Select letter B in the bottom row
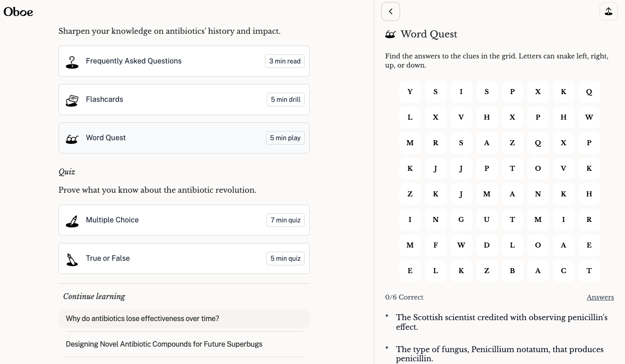Viewport: 625px width, 364px height. tap(512, 271)
